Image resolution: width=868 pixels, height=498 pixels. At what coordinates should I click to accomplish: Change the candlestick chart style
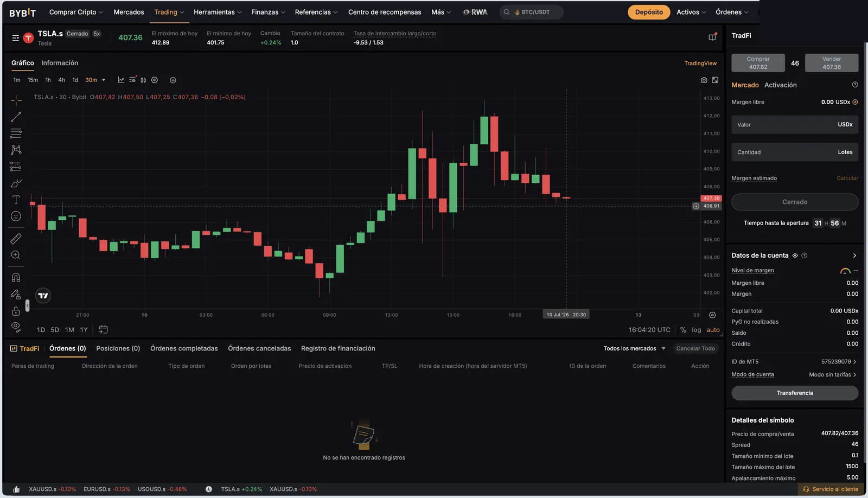[143, 80]
